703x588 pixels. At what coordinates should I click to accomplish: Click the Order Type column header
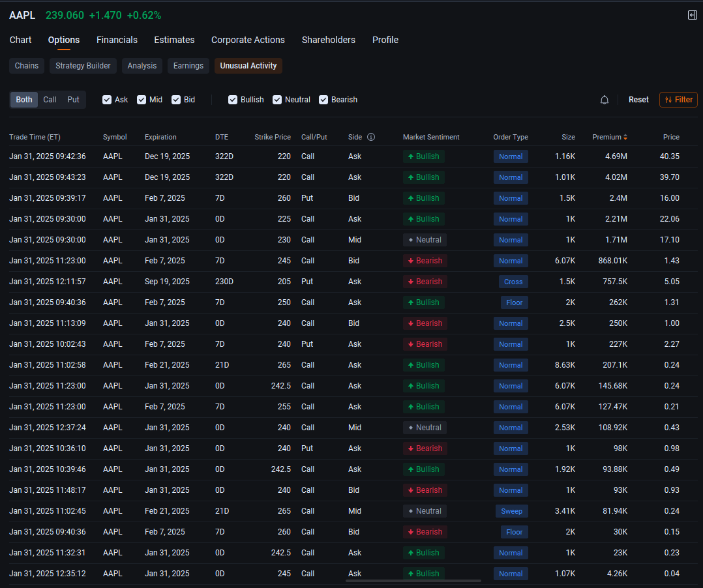coord(511,137)
